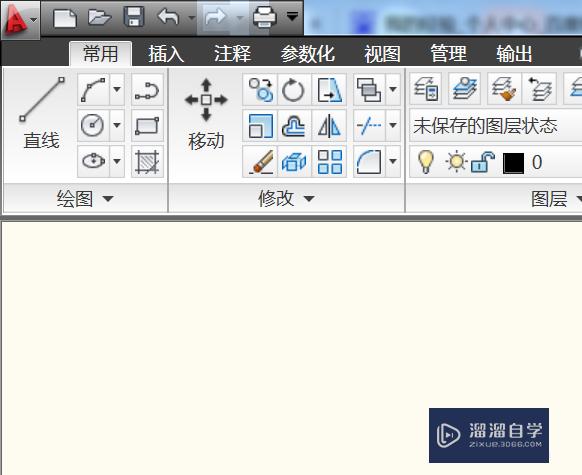Expand the 绘图 panel

(x=85, y=199)
